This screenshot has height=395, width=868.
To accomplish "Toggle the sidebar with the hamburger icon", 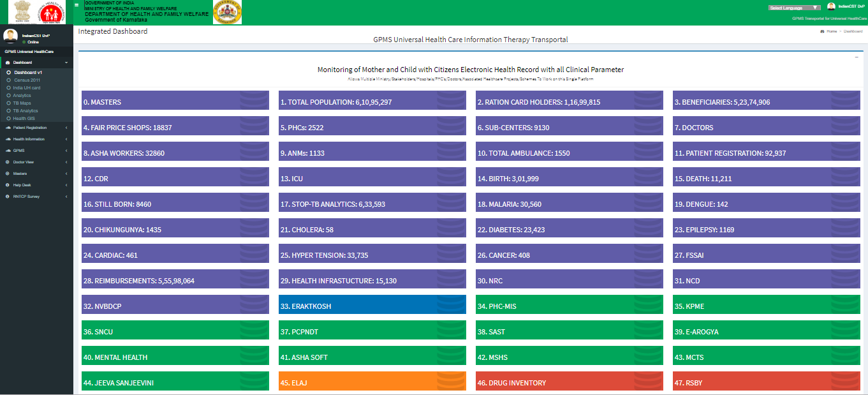I will [x=77, y=4].
